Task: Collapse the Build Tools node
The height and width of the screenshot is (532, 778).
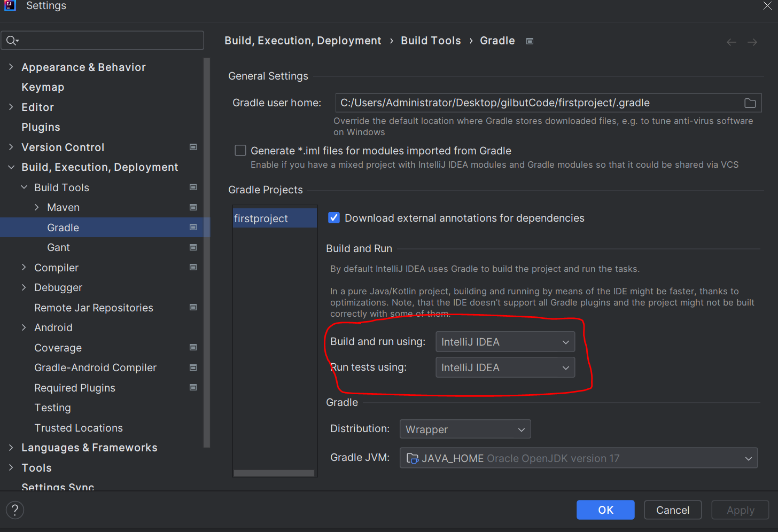Action: (24, 187)
